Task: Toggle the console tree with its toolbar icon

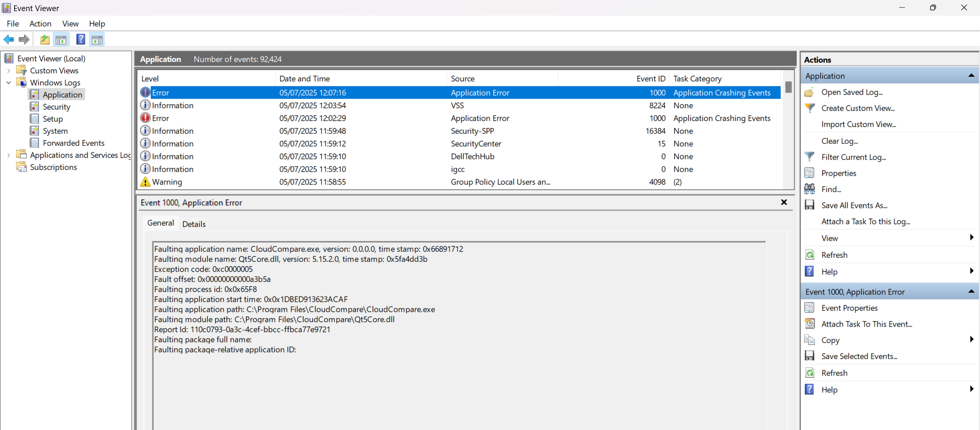Action: click(x=61, y=39)
